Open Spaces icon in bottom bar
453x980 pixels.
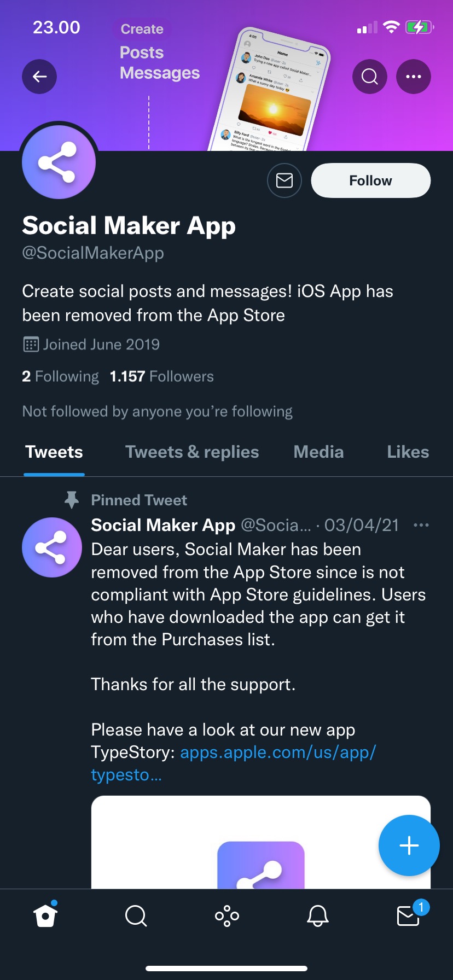pyautogui.click(x=226, y=915)
